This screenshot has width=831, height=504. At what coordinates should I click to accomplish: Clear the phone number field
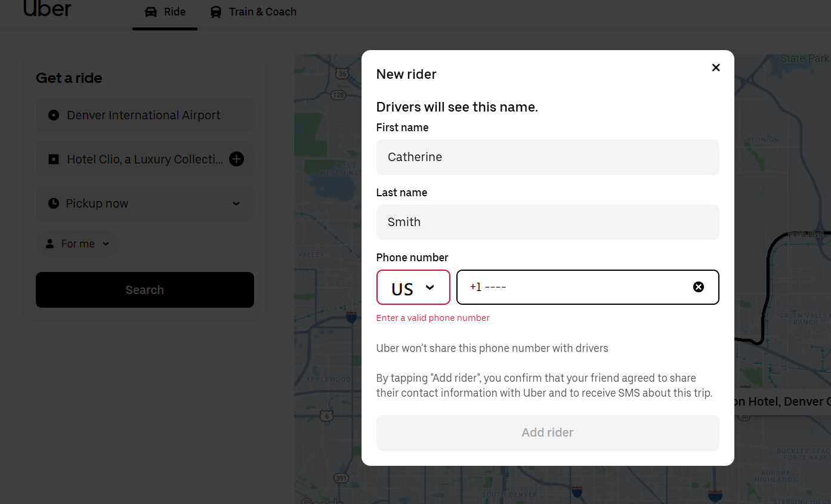coord(698,287)
